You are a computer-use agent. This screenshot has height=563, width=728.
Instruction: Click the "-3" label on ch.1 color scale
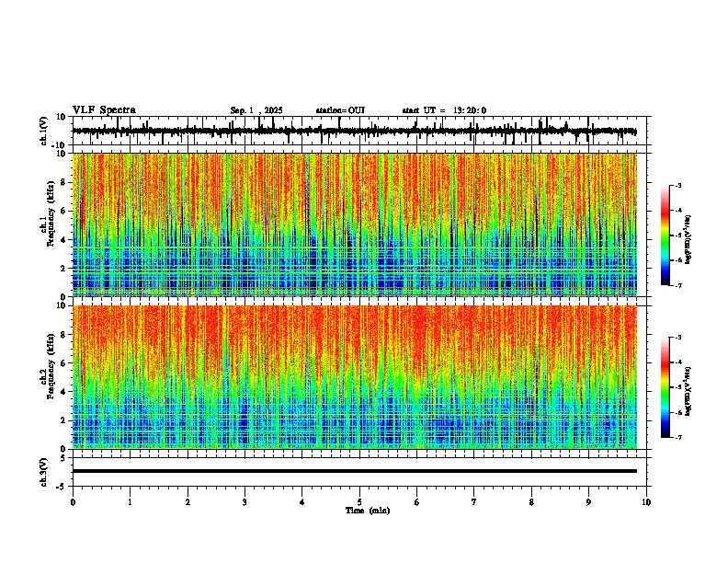pyautogui.click(x=678, y=185)
